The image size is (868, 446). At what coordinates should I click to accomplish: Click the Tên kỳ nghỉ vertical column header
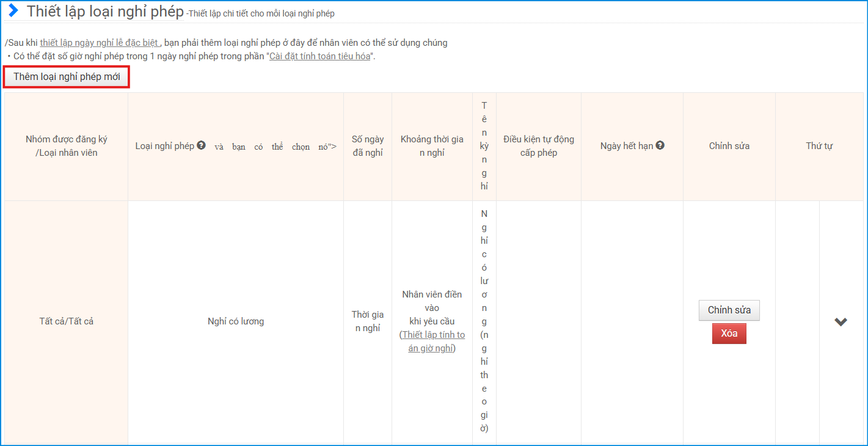484,146
